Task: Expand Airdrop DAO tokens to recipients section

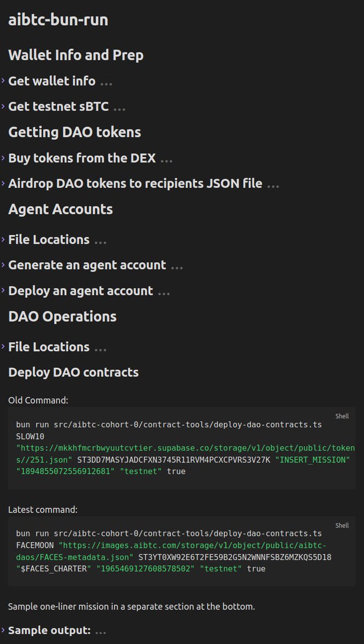Action: tap(3, 184)
